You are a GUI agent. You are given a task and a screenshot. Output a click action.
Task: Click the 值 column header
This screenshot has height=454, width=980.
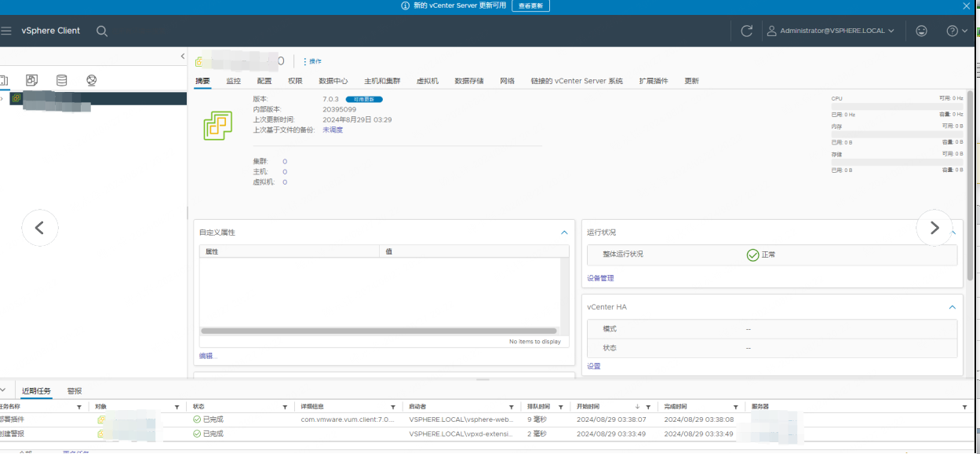474,251
